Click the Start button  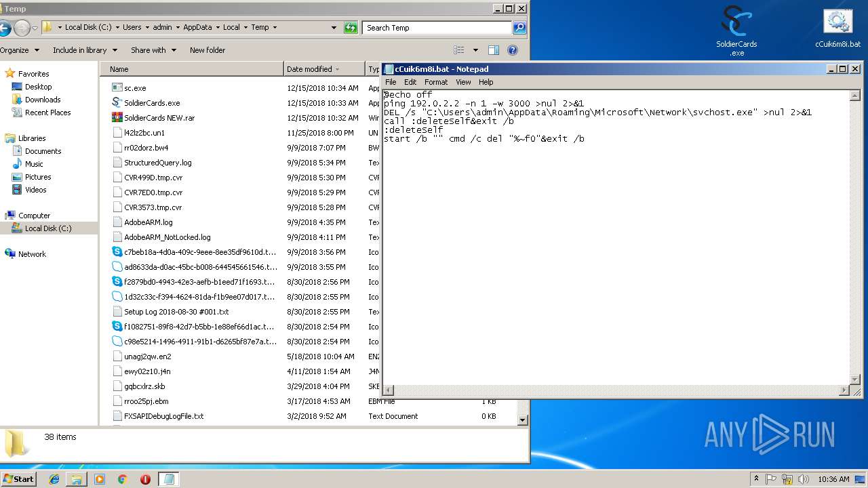[18, 479]
